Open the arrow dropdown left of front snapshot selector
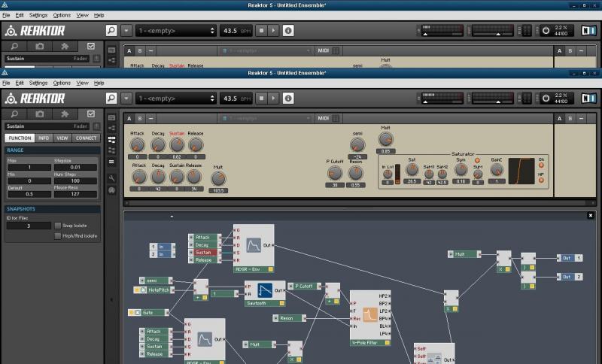Viewport: 602px width, 364px height. [x=126, y=99]
